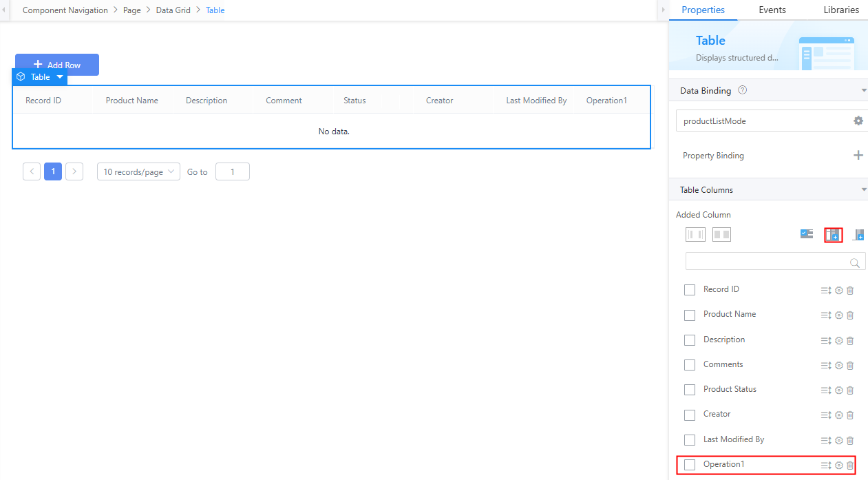The image size is (868, 480).
Task: Open settings gear for Product Name column
Action: point(839,315)
